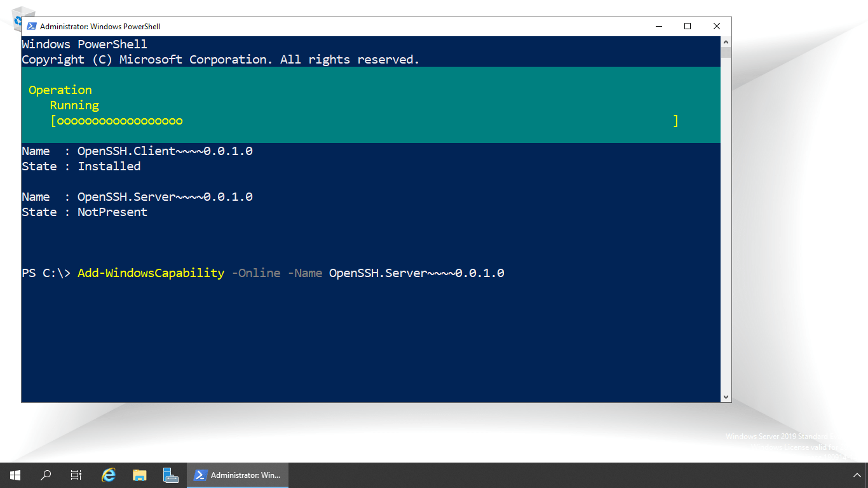The width and height of the screenshot is (868, 488).
Task: Click the PowerShell icon in the title bar
Action: click(x=31, y=27)
